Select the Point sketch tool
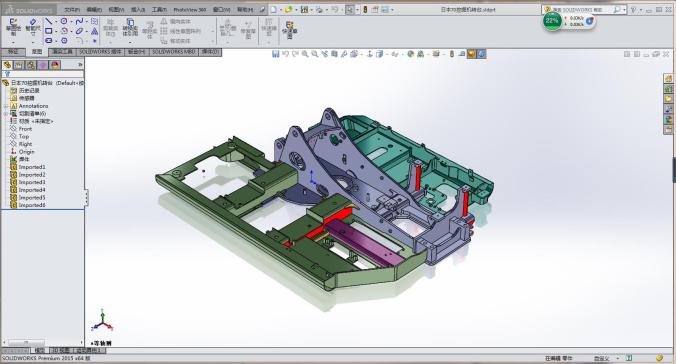The height and width of the screenshot is (364, 676). click(94, 41)
